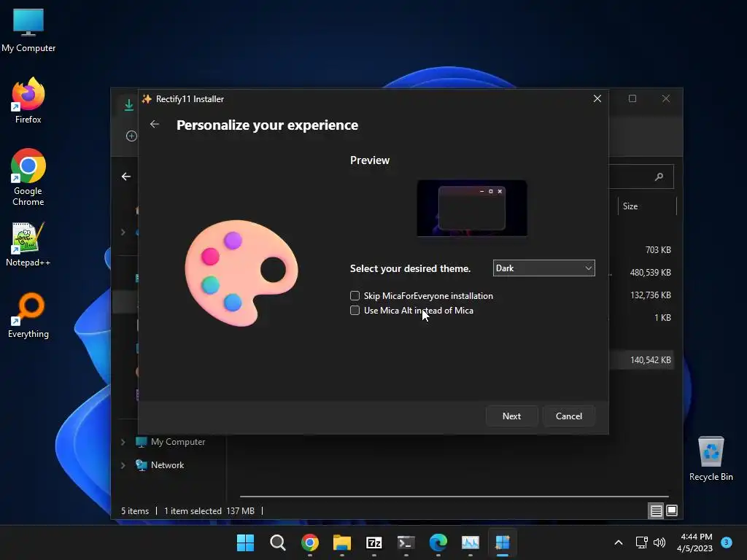Open the performance monitor taskbar icon
Viewport: 747px width, 560px height.
471,542
